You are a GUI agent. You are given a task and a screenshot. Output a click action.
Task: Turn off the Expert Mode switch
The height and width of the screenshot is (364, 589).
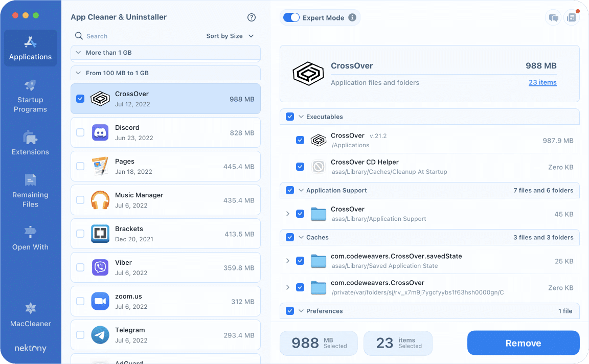point(291,18)
